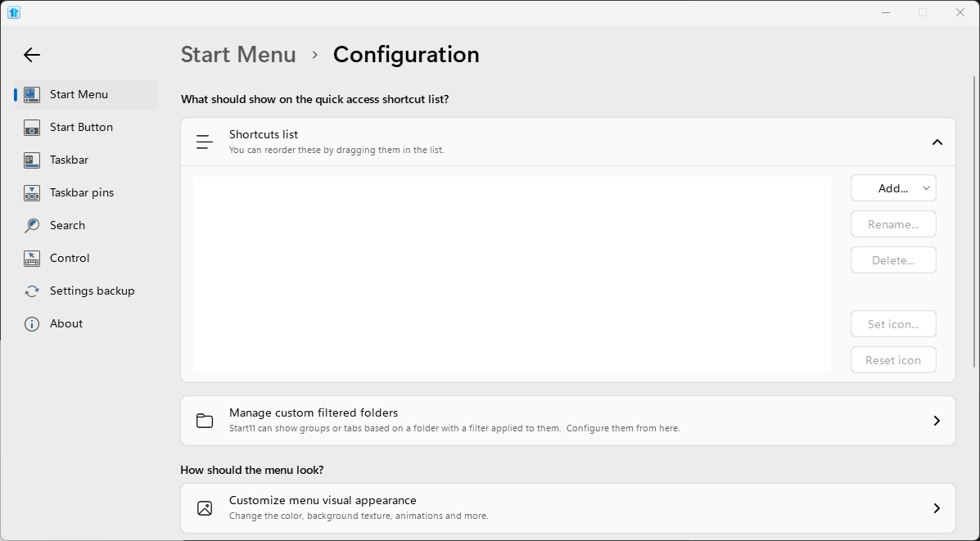
Task: Click the Start11 app icon in title bar
Action: click(x=14, y=12)
